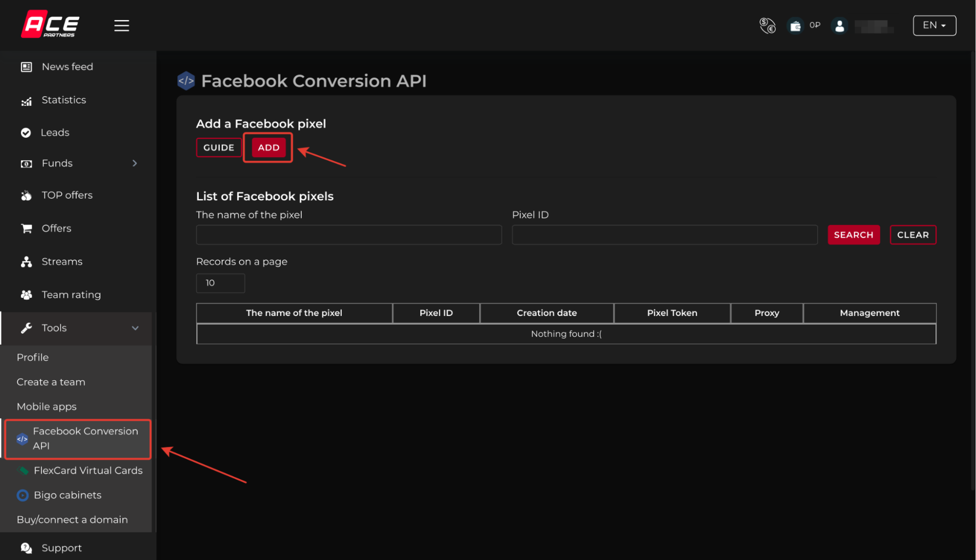The width and height of the screenshot is (976, 560).
Task: Go to Statistics menu item
Action: (64, 100)
